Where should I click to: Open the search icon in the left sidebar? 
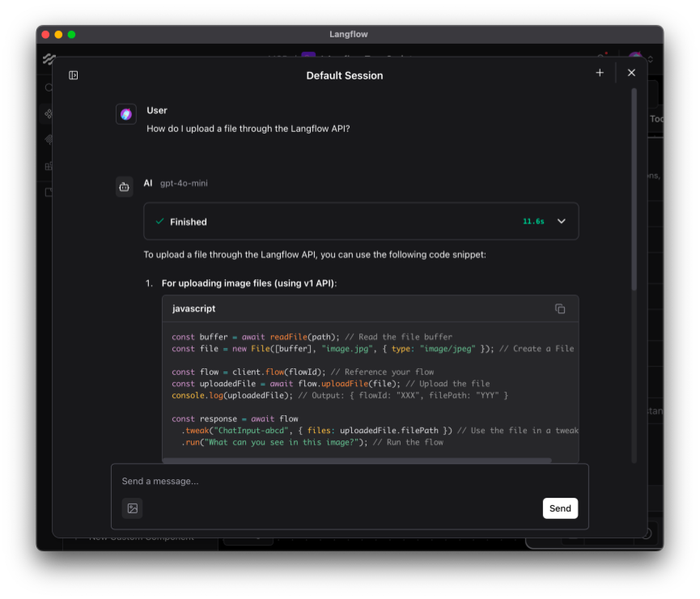click(47, 87)
